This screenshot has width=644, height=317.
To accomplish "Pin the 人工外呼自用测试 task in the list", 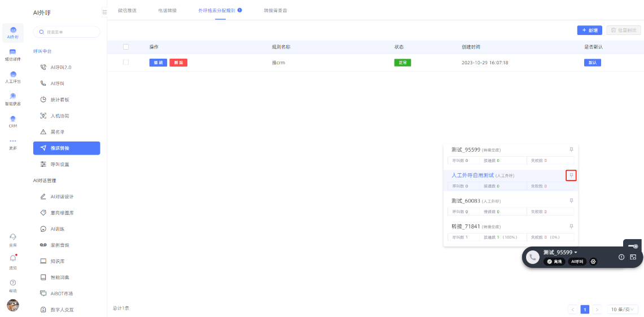I will (571, 175).
